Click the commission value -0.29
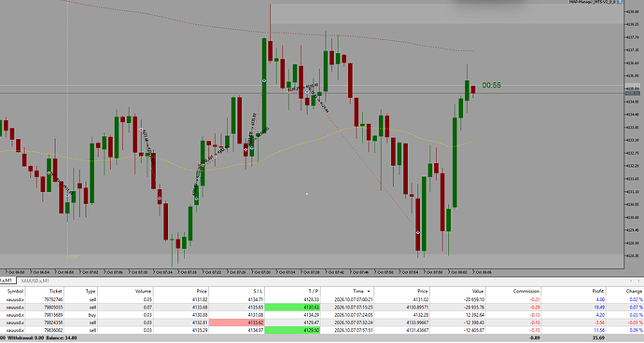The height and width of the screenshot is (343, 644). (x=535, y=308)
